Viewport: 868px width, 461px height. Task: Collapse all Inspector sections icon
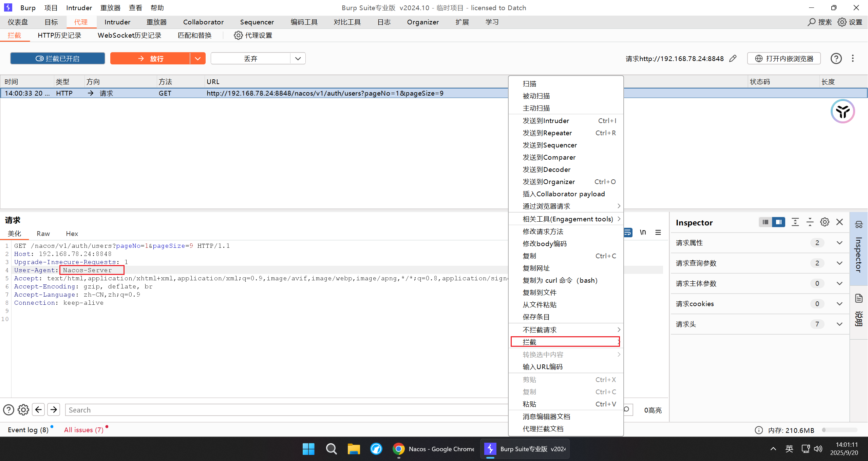[x=810, y=222]
